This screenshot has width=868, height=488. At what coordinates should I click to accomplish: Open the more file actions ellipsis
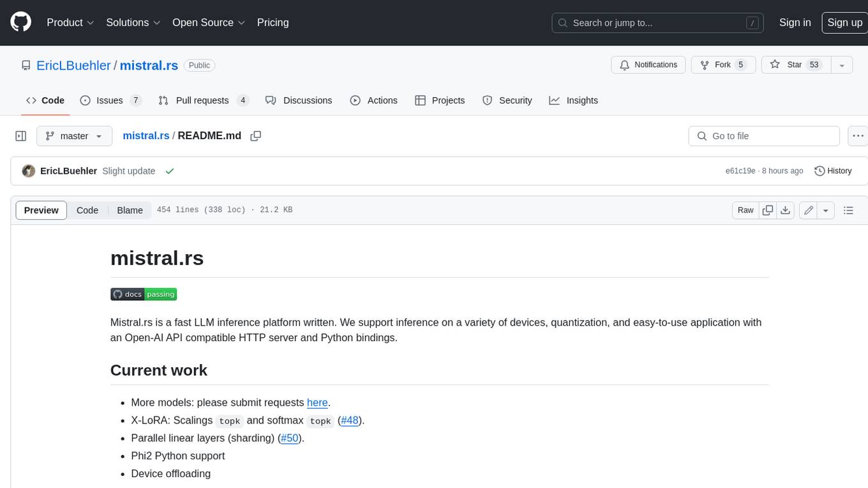point(858,136)
